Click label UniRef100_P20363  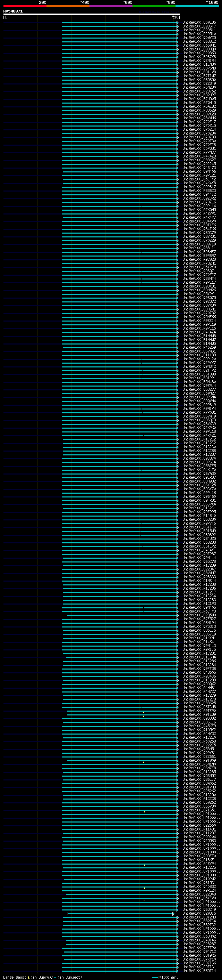coord(199,53)
